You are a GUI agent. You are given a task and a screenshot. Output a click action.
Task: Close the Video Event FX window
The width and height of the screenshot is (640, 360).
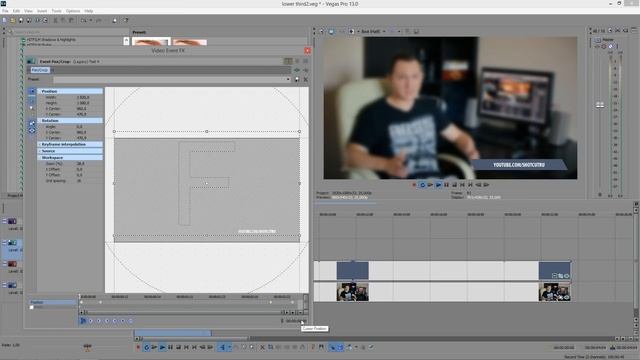(307, 50)
